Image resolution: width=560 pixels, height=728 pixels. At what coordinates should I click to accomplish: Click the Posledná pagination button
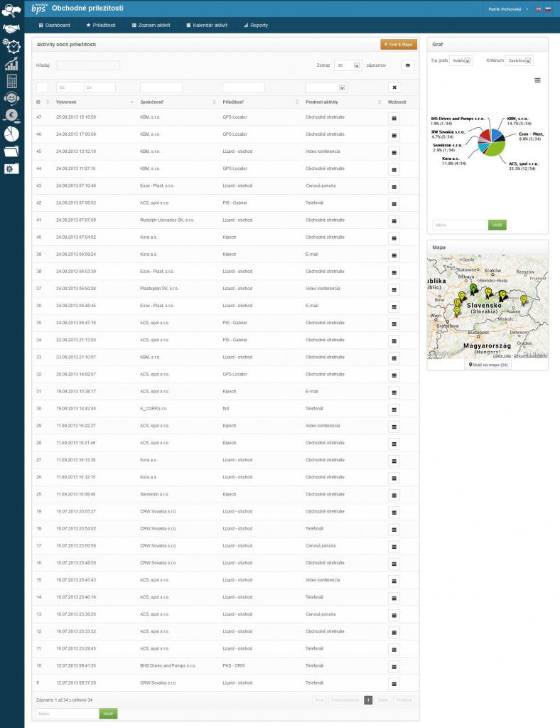(x=404, y=700)
